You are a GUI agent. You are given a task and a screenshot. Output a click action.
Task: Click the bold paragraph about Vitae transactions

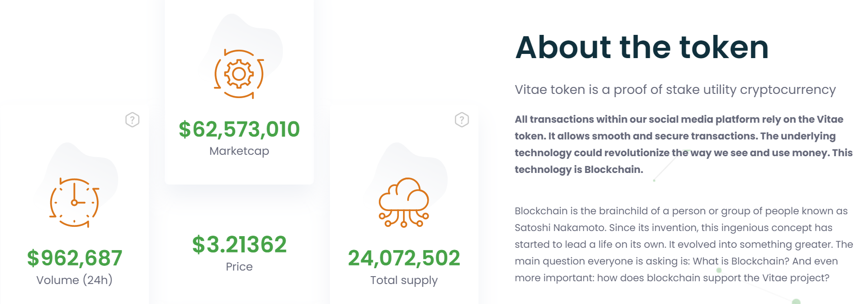click(683, 136)
